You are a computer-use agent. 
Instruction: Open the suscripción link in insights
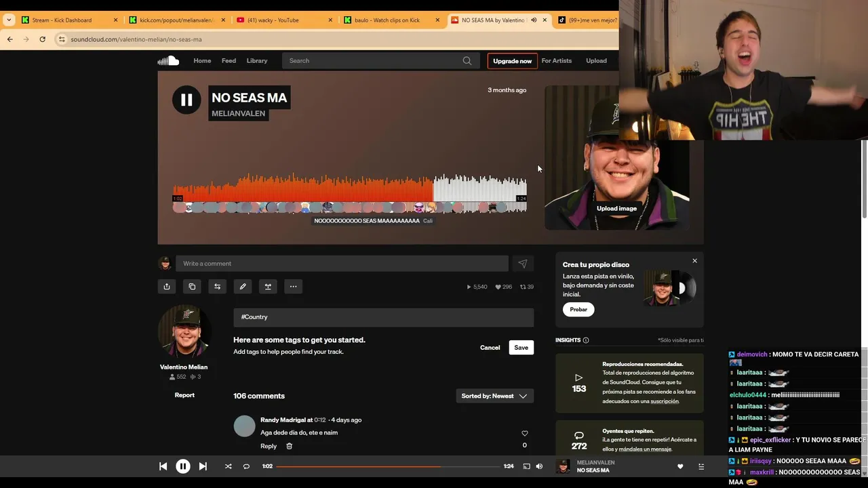[665, 401]
